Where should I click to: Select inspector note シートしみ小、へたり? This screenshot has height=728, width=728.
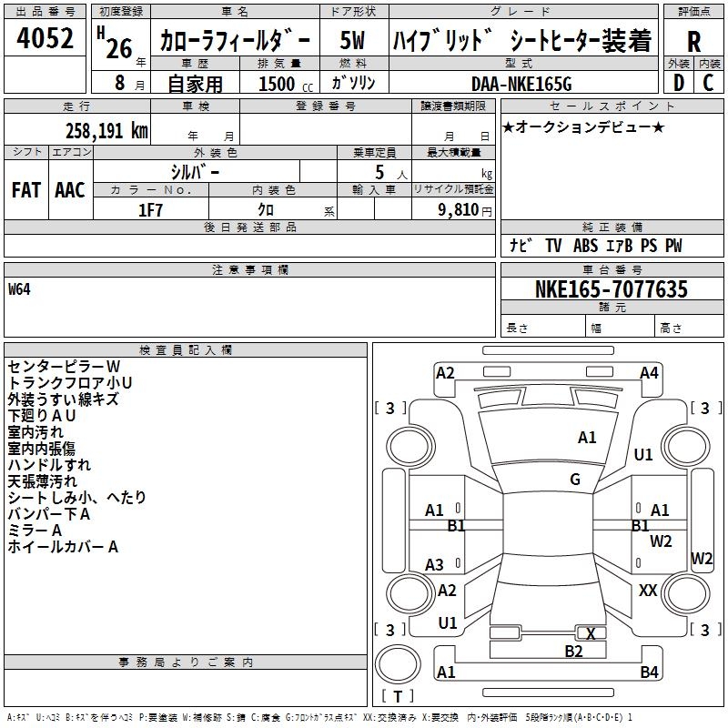(x=76, y=498)
